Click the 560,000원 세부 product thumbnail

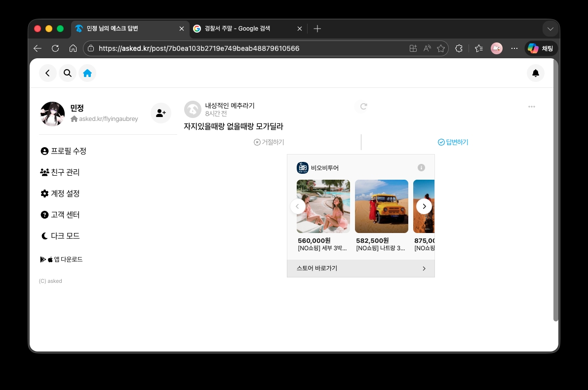[x=323, y=206]
